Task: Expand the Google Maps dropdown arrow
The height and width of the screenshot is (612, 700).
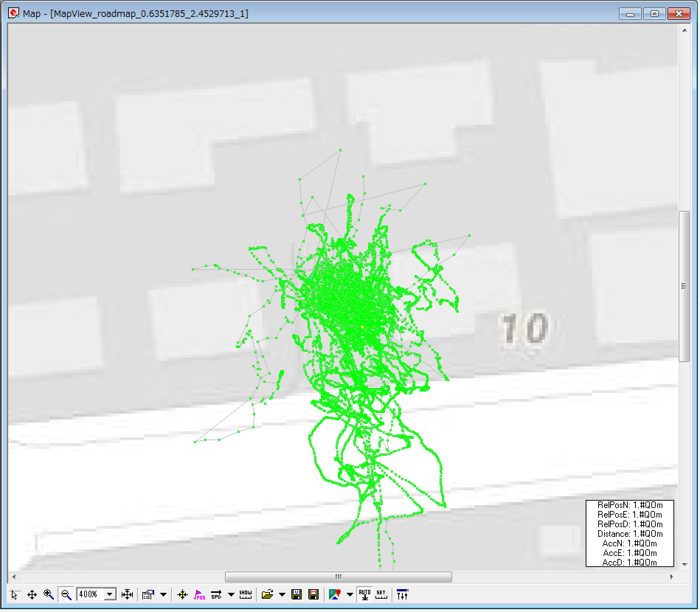Action: (350, 595)
